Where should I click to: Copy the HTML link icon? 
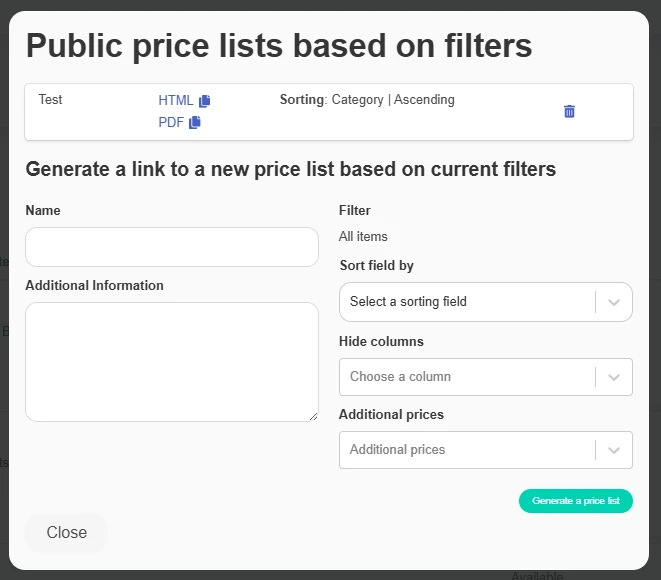pos(204,101)
